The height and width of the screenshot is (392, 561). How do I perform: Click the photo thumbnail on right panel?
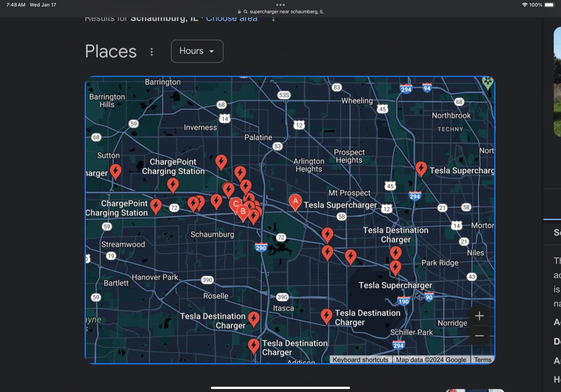coord(557,82)
